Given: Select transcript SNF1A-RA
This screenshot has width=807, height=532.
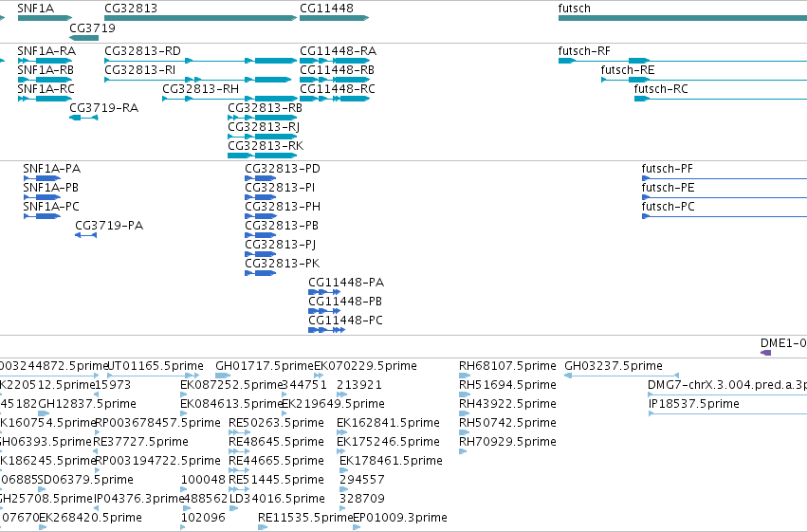Looking at the screenshot, I should [x=45, y=61].
